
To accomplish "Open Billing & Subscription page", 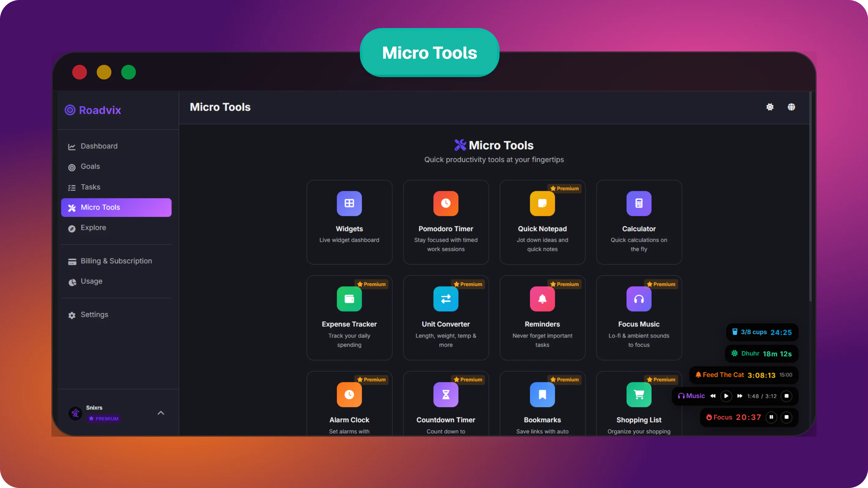I will (x=116, y=261).
